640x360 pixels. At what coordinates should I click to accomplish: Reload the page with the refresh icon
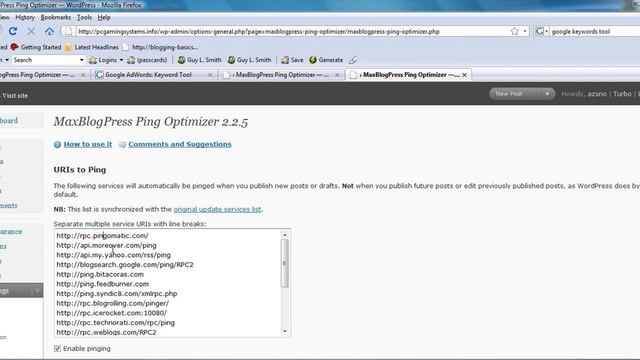click(13, 31)
